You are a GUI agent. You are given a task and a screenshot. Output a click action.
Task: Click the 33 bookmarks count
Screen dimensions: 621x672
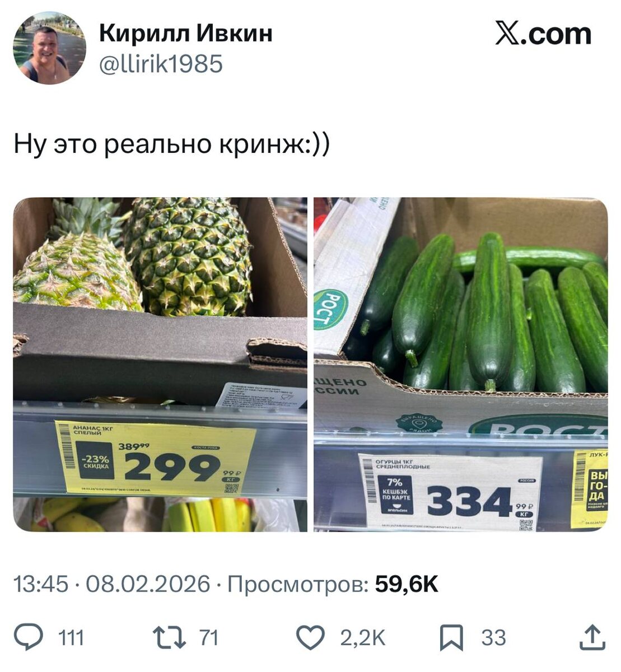(x=493, y=638)
